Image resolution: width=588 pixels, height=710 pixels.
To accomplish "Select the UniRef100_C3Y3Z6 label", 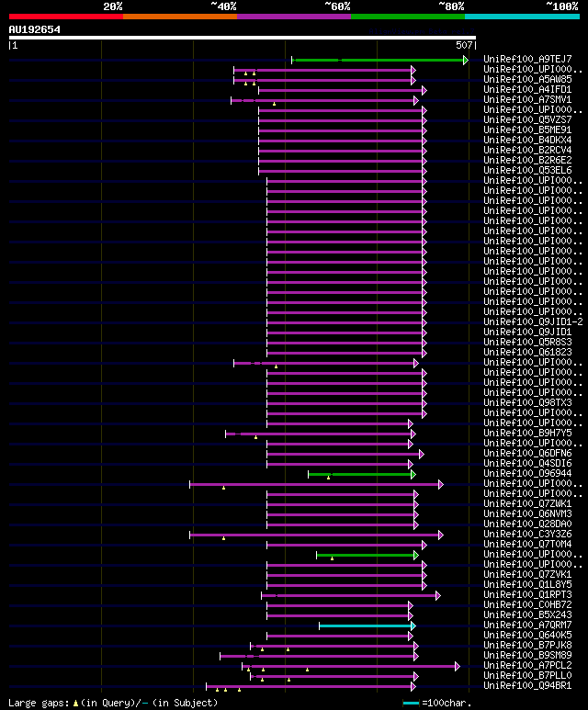I will (x=527, y=535).
